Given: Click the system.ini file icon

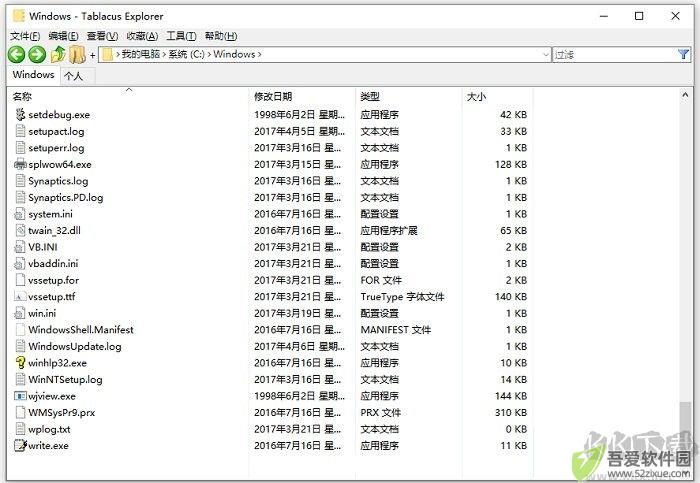Looking at the screenshot, I should [x=20, y=214].
